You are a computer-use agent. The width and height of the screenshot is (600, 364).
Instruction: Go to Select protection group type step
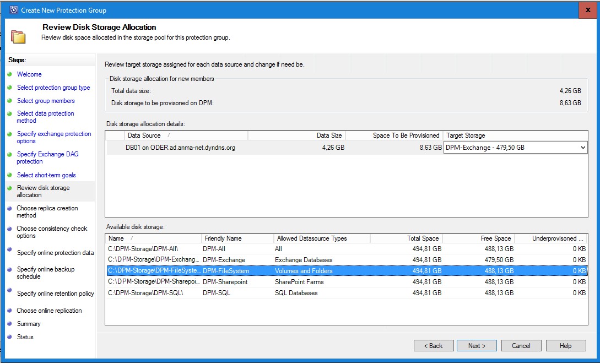(53, 88)
